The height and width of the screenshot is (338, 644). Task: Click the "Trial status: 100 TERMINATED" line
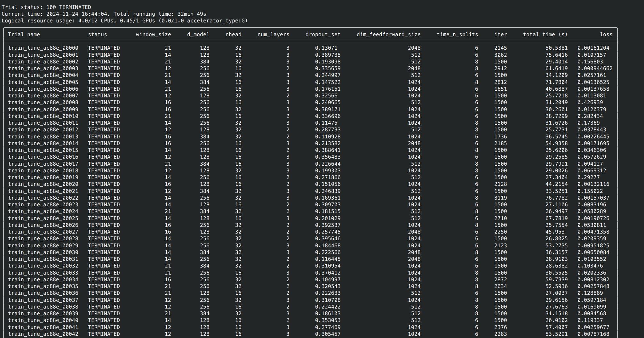(x=46, y=7)
